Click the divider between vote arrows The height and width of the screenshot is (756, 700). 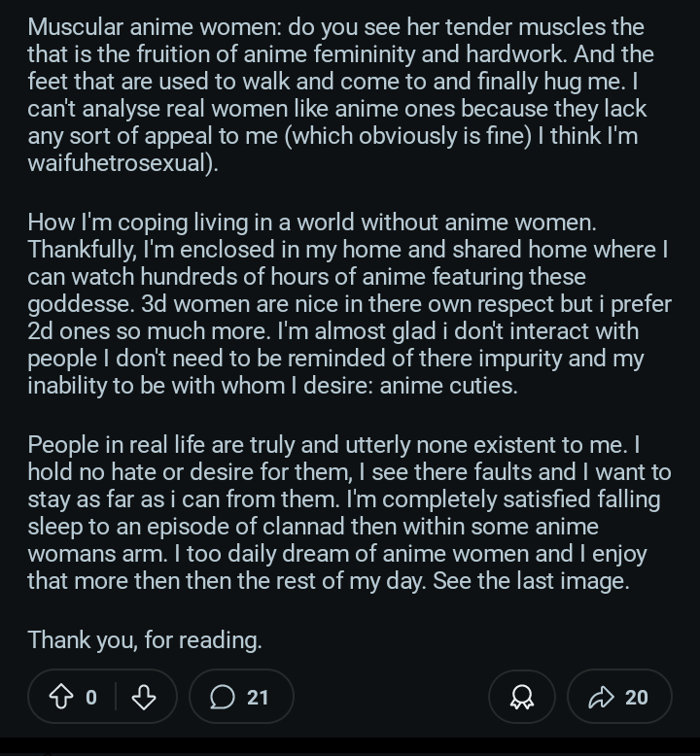click(116, 697)
